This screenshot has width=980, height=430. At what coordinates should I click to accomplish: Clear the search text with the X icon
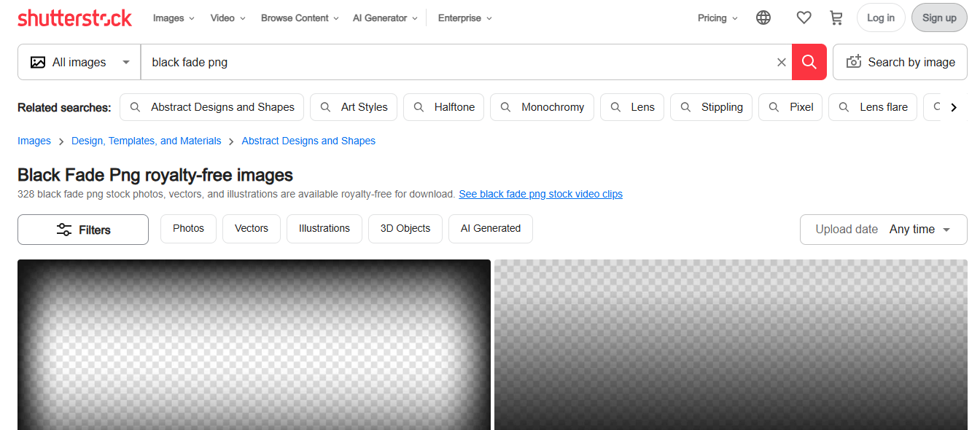tap(782, 63)
